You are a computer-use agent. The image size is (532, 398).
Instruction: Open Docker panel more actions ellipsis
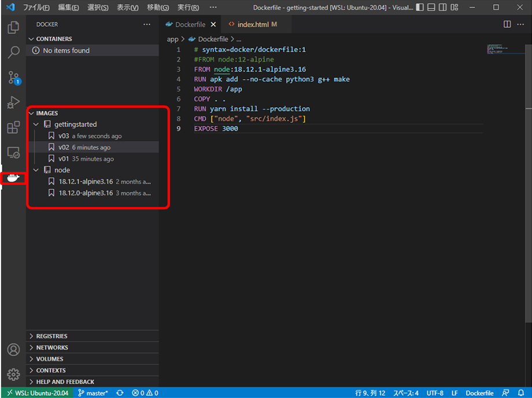coord(146,24)
